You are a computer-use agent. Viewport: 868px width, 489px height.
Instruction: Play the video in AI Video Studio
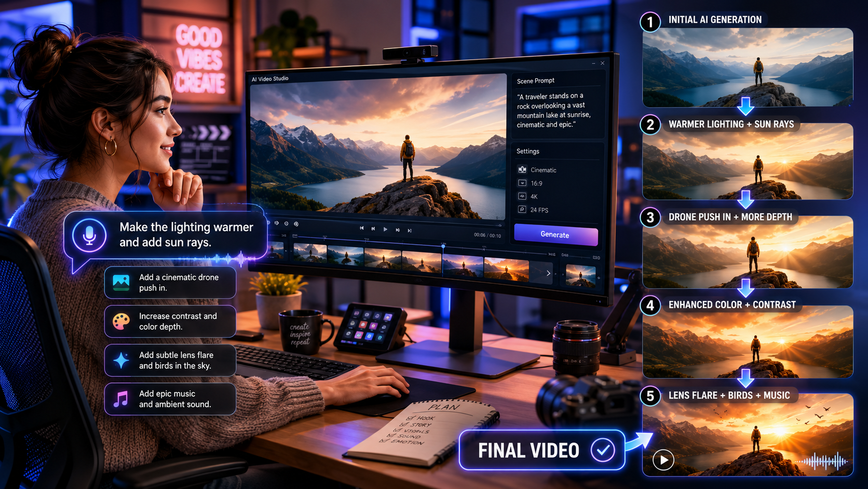[385, 229]
